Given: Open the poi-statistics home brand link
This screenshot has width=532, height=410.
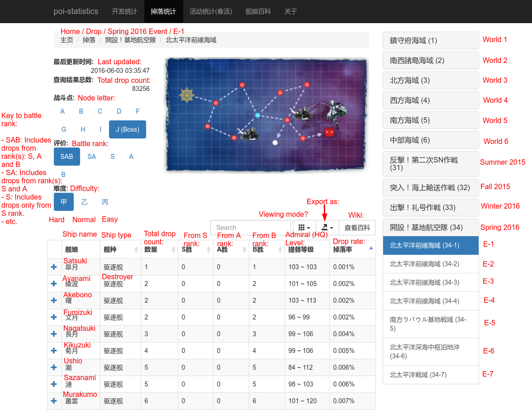Looking at the screenshot, I should pyautogui.click(x=76, y=11).
